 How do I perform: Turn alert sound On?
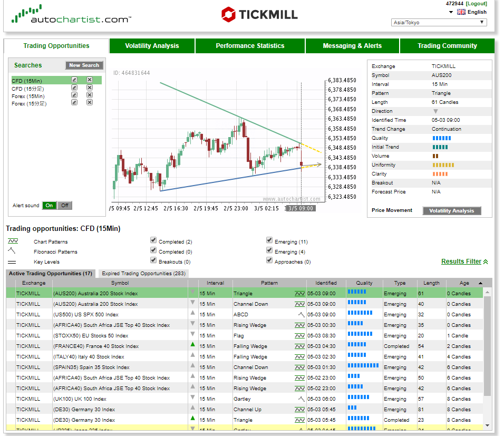point(49,206)
